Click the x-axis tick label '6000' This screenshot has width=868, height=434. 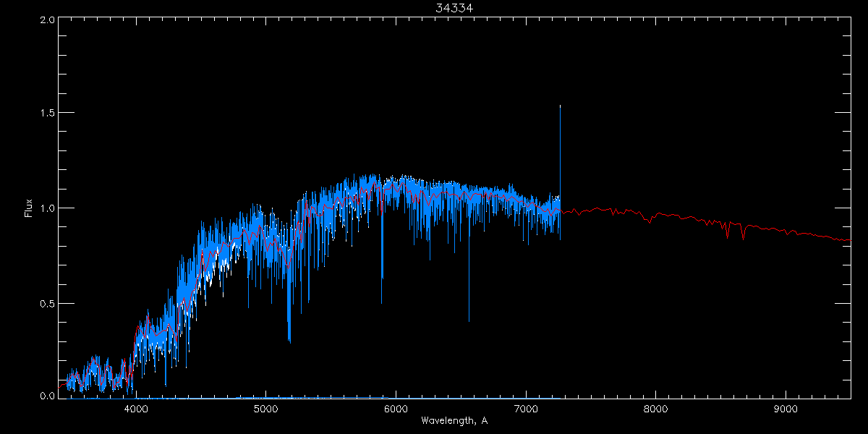coord(396,409)
